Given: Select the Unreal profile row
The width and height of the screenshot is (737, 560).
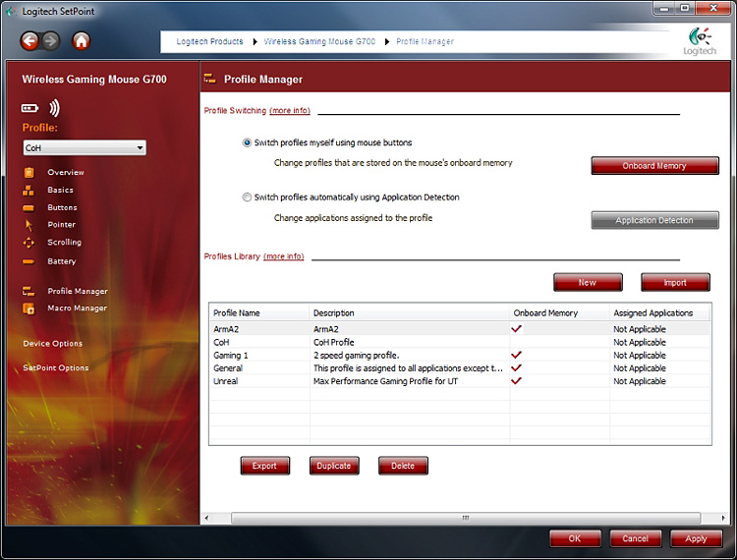Looking at the screenshot, I should point(460,381).
